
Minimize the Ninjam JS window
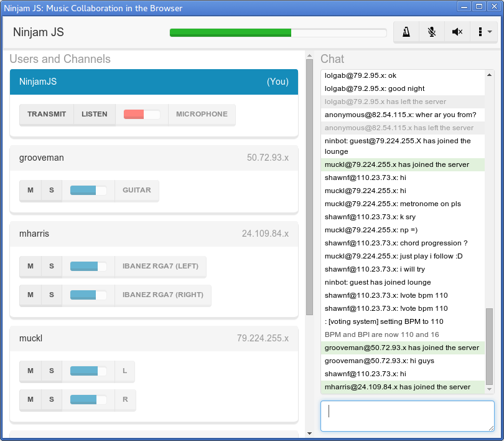[x=464, y=6]
